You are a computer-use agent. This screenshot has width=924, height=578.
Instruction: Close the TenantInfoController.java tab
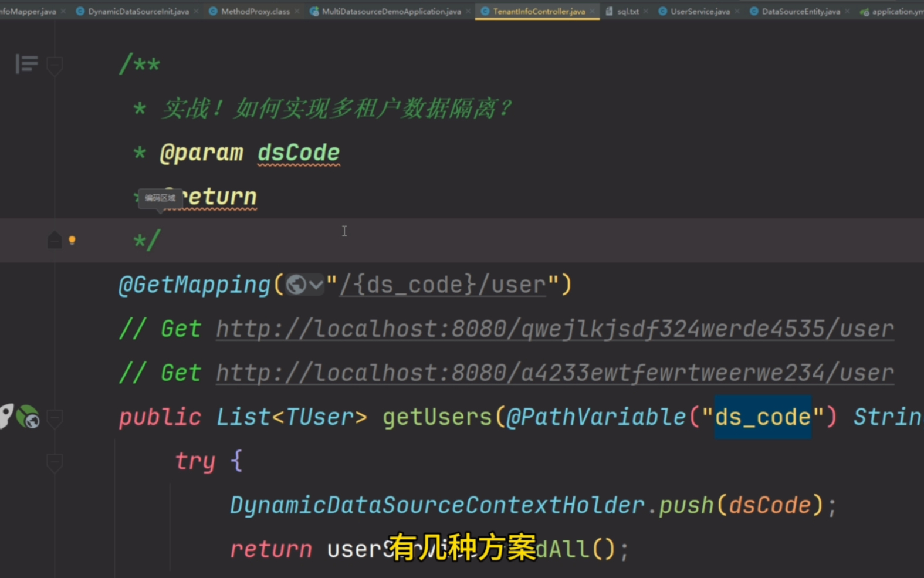coord(593,11)
